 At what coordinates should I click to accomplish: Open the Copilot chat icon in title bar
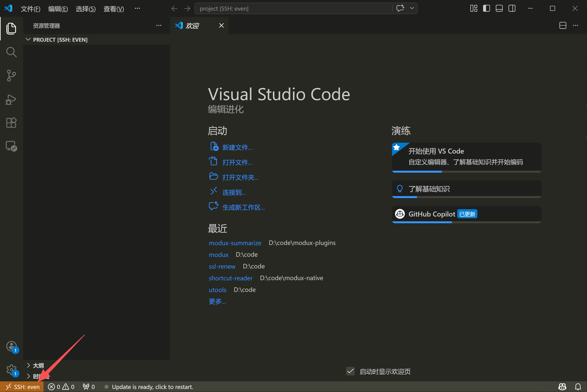(400, 8)
